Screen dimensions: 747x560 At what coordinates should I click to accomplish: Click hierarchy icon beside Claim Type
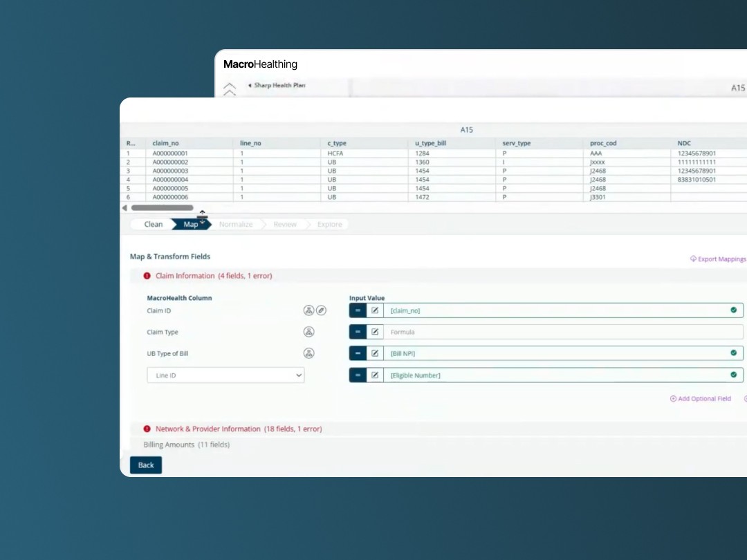308,332
